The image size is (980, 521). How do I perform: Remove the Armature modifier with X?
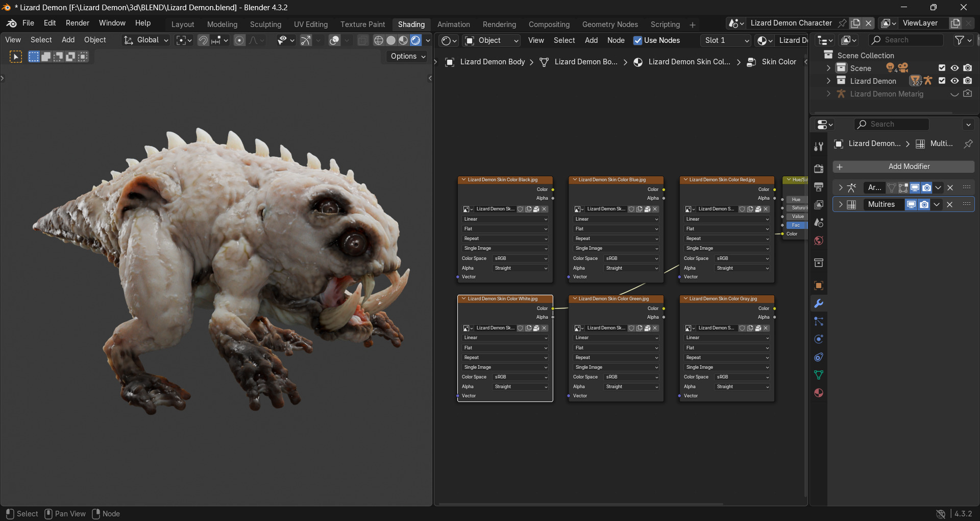(950, 187)
